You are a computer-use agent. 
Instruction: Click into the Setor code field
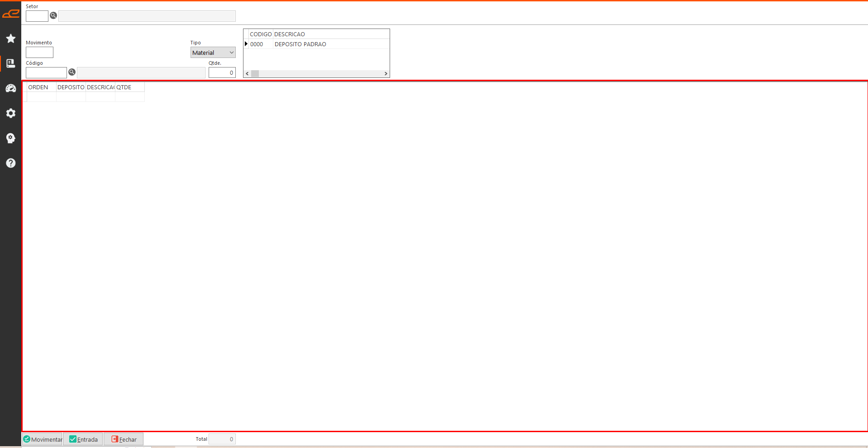click(37, 16)
